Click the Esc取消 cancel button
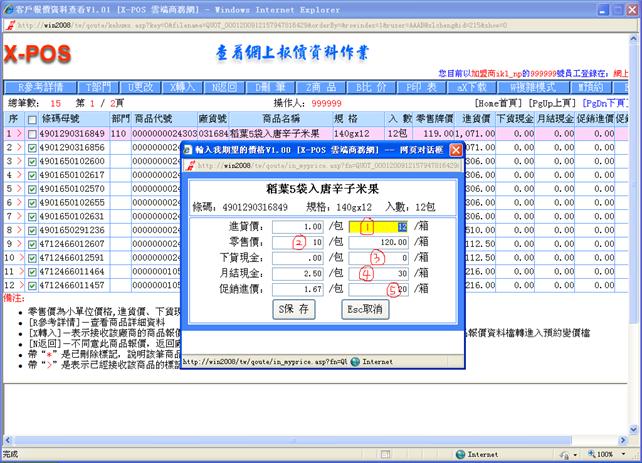Screen dimensions: 642x463 click(363, 309)
